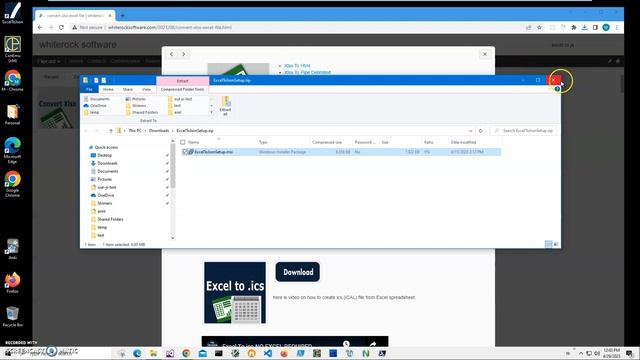Switch to the Share ribbon tab

pyautogui.click(x=128, y=89)
